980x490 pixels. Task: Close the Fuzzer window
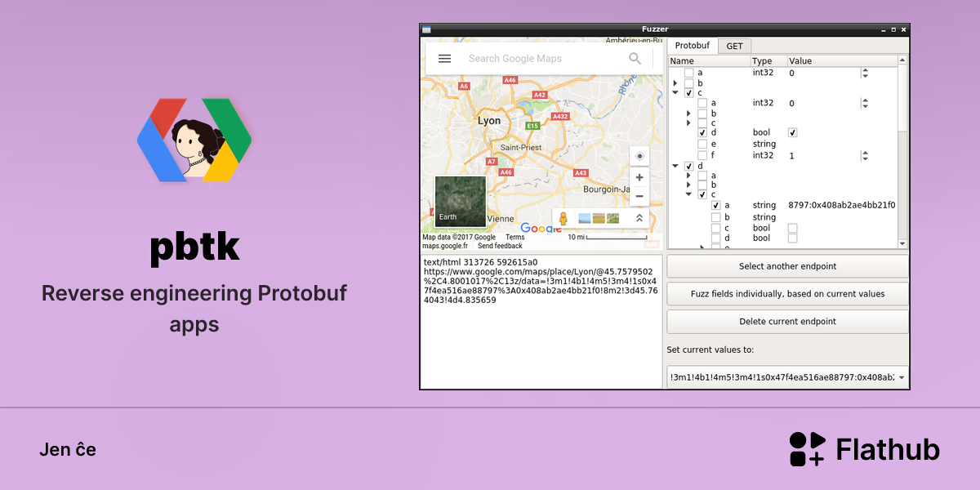(904, 29)
